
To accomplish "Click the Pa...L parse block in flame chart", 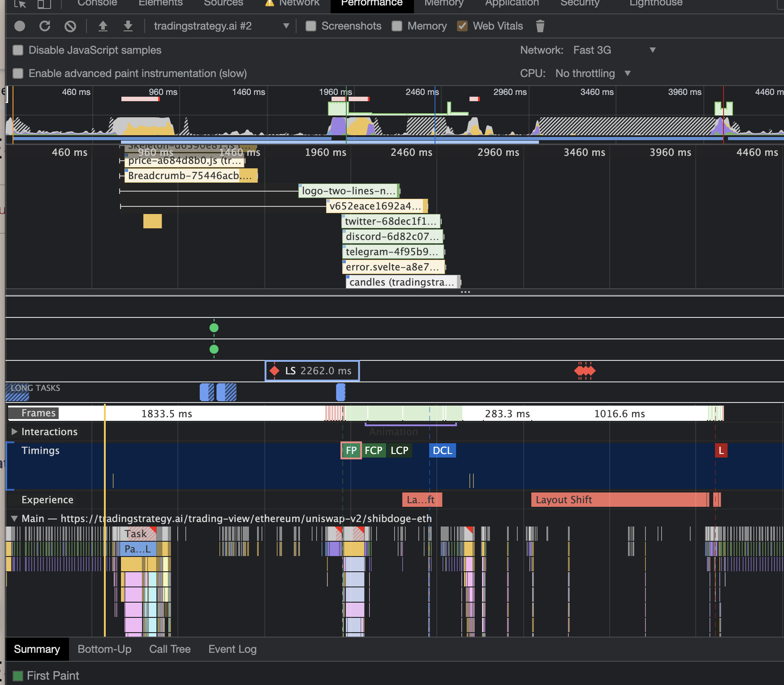I will click(138, 549).
